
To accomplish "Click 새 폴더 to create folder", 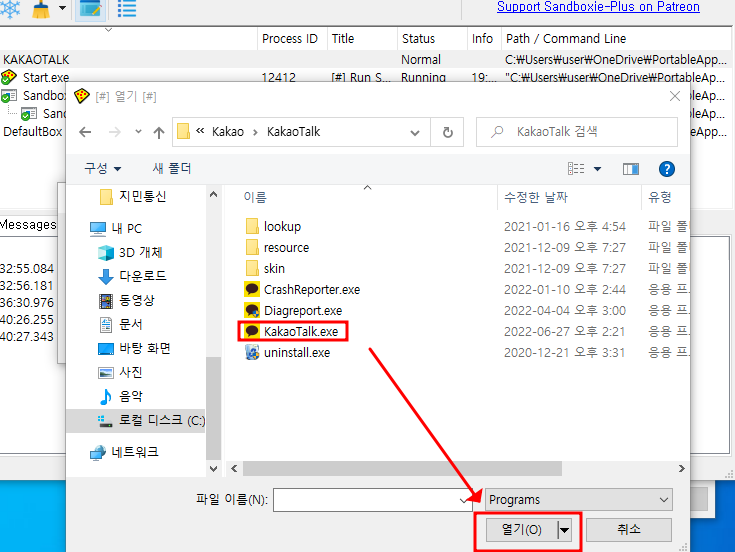I will (x=172, y=168).
